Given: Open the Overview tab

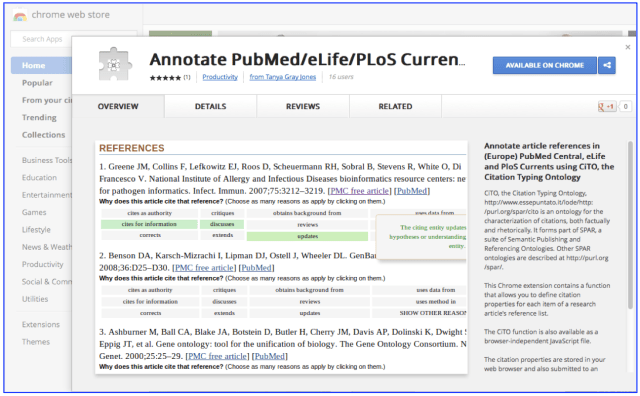Looking at the screenshot, I should pyautogui.click(x=118, y=107).
